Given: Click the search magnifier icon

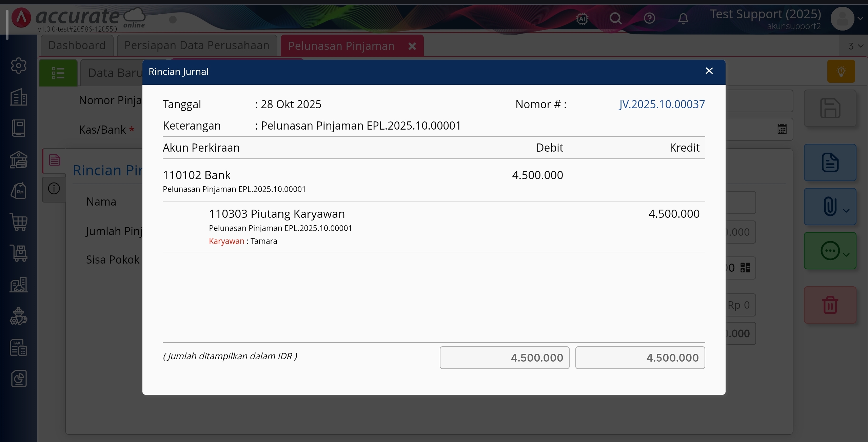Looking at the screenshot, I should tap(615, 18).
